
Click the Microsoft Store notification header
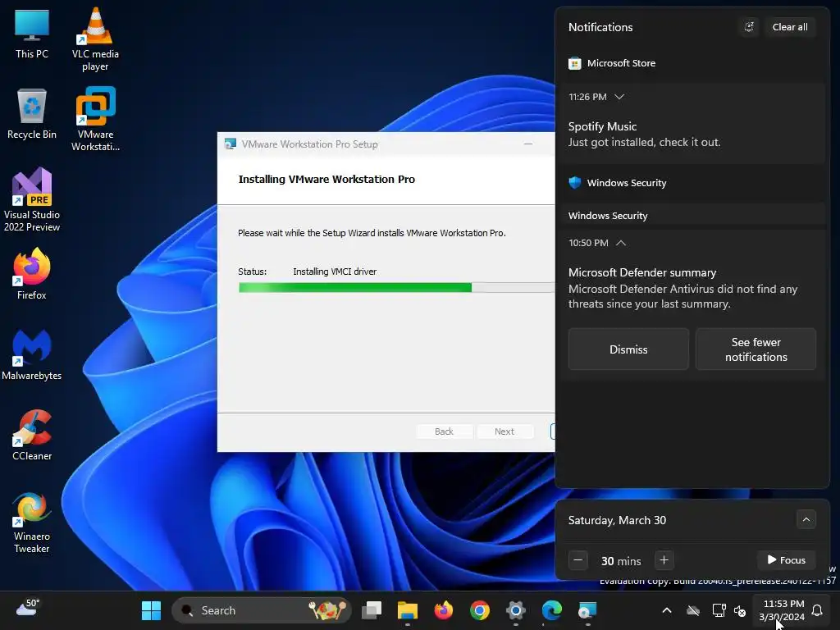tap(612, 63)
